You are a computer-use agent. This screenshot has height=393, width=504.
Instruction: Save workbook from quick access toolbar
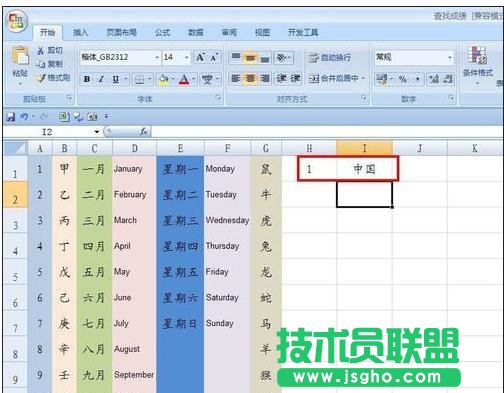[11, 117]
